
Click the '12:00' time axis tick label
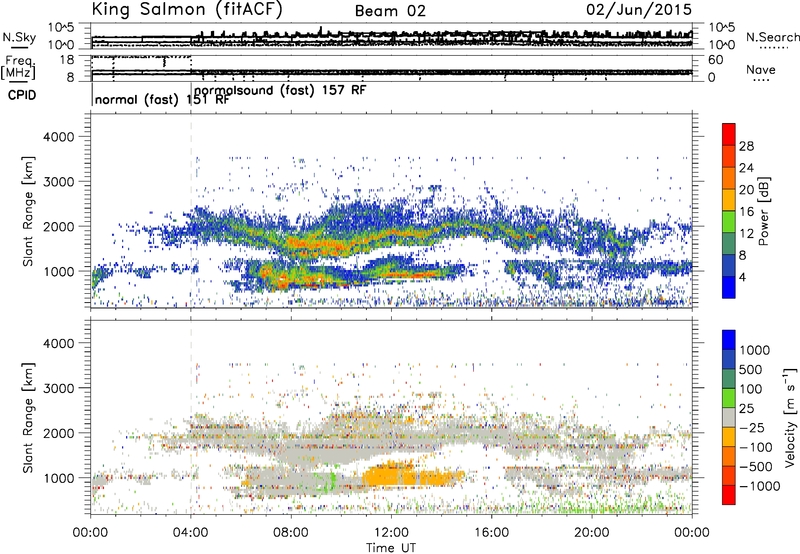click(391, 533)
